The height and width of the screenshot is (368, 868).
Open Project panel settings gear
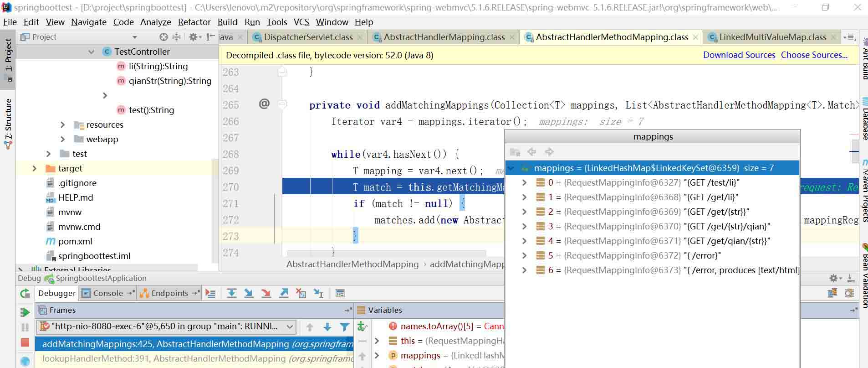(x=194, y=37)
